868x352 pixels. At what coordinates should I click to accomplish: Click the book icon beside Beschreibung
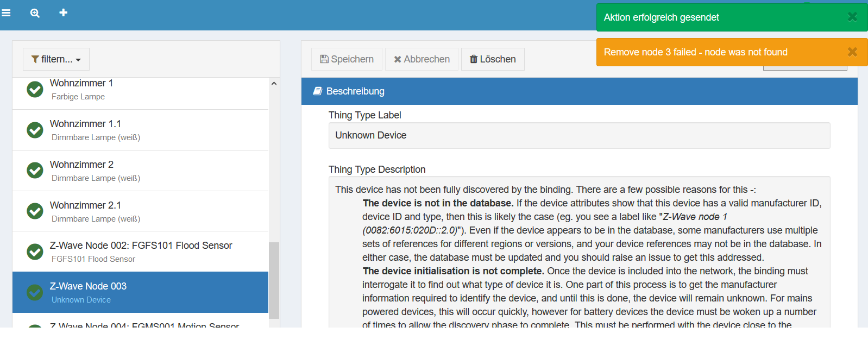point(318,91)
